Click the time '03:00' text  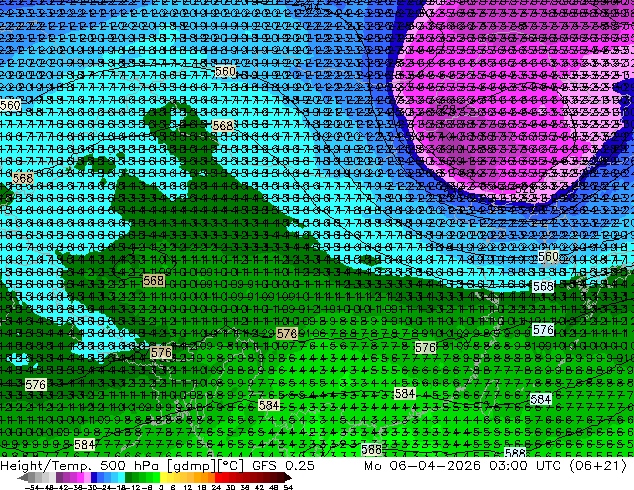click(508, 465)
